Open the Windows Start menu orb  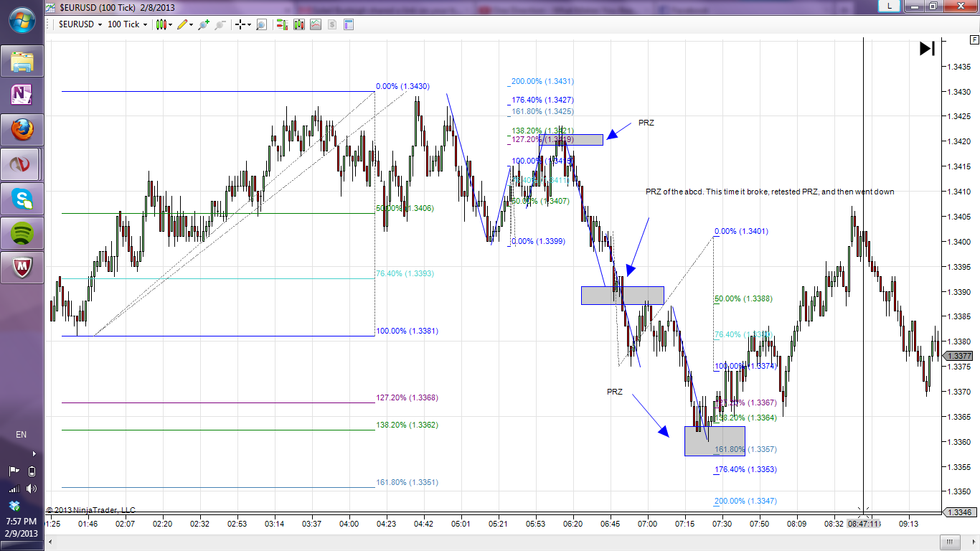[x=22, y=19]
